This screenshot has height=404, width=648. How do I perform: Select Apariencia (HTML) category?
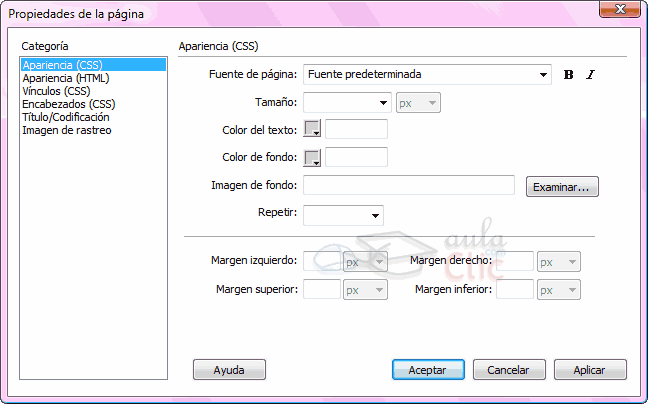(66, 78)
